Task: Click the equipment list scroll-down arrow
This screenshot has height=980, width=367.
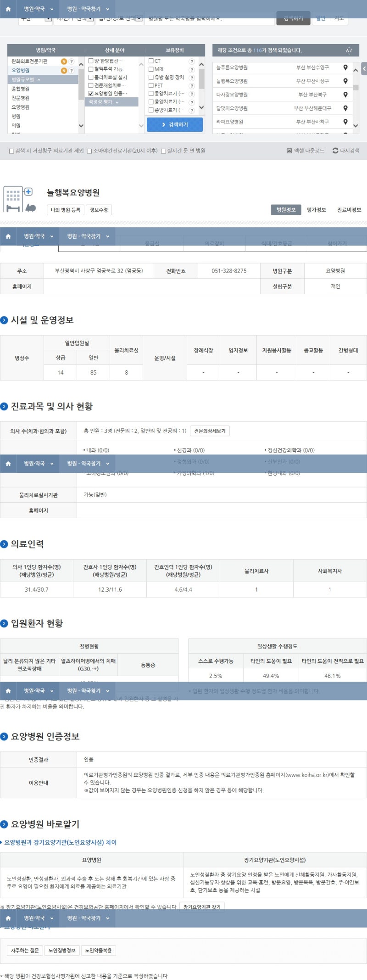Action: pos(201,107)
